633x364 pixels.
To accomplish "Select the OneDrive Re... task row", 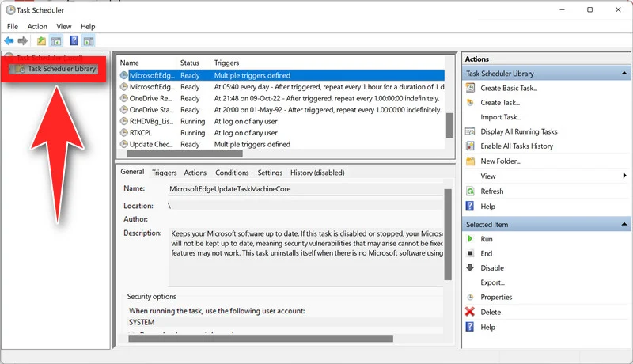I will tap(282, 98).
